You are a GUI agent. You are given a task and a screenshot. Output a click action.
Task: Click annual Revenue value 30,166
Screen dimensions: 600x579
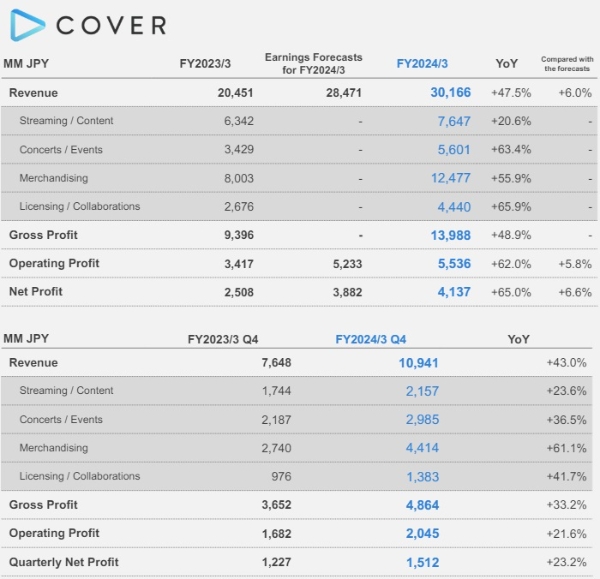tap(450, 92)
